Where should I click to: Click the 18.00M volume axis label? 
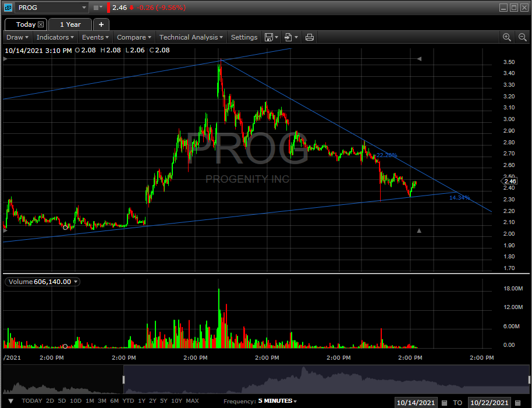[513, 289]
